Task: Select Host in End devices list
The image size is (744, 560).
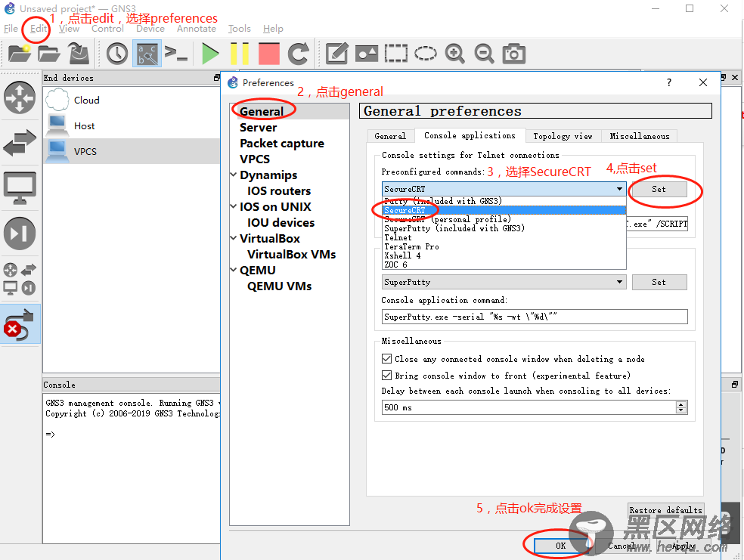Action: pos(132,125)
